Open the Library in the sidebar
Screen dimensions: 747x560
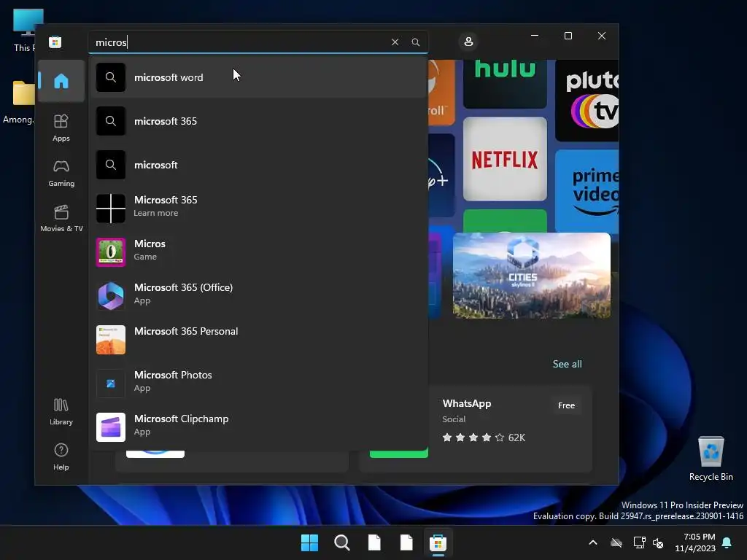[x=61, y=411]
